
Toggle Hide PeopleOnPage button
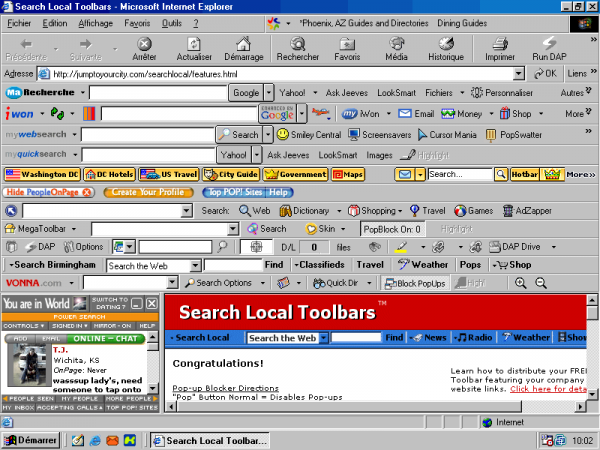coord(48,192)
